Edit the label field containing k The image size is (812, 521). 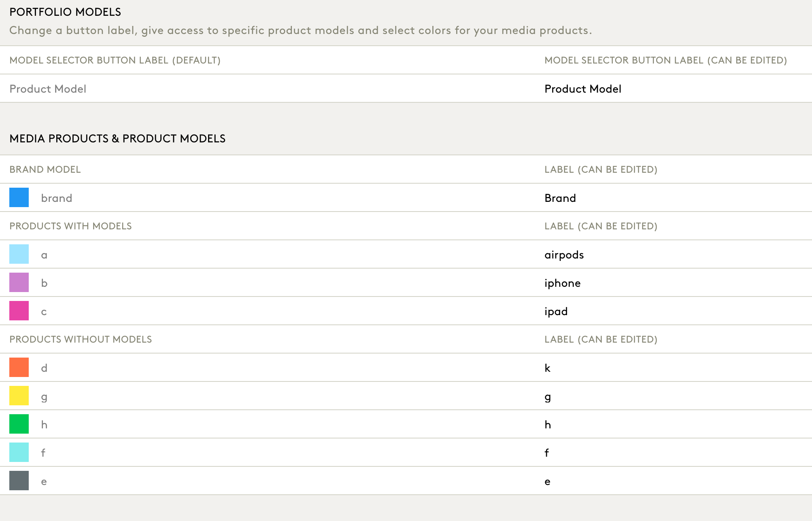[548, 368]
